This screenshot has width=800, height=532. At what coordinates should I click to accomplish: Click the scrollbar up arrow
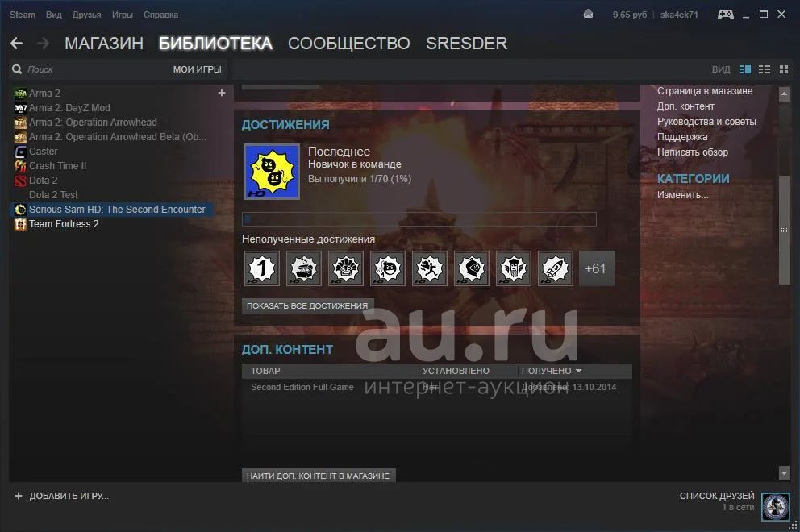(784, 94)
